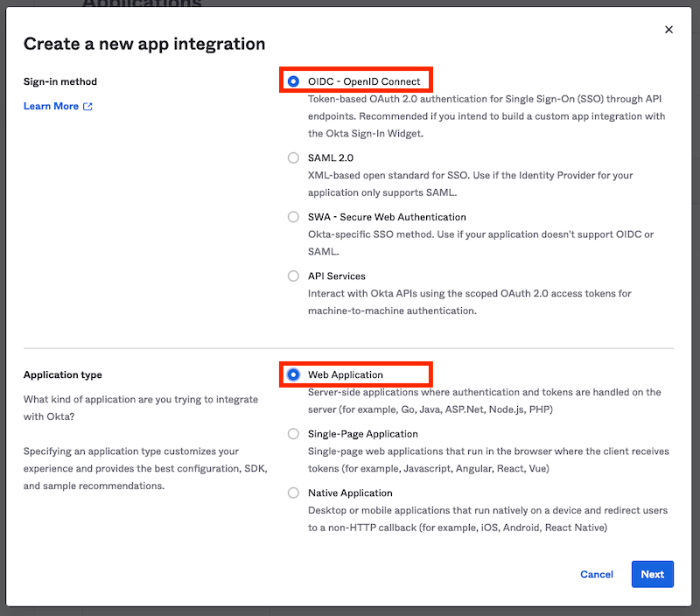Choose Single-Page Application type
700x616 pixels.
[x=293, y=433]
